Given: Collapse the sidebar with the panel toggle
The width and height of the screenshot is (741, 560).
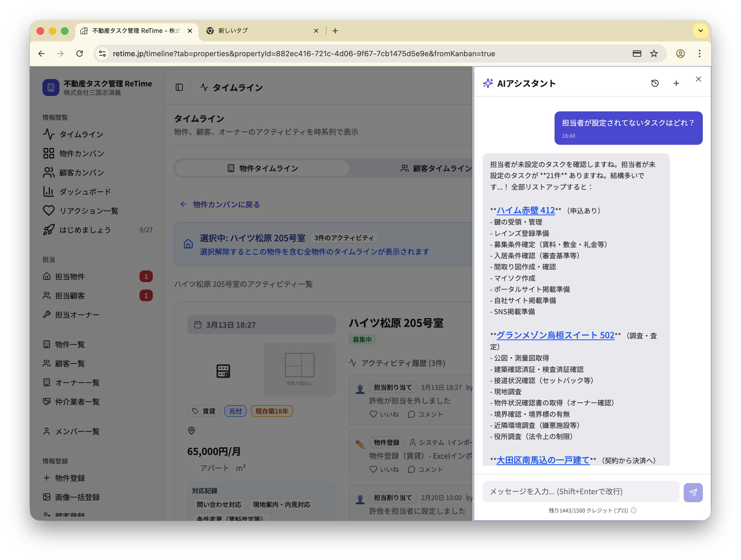Looking at the screenshot, I should pyautogui.click(x=179, y=87).
